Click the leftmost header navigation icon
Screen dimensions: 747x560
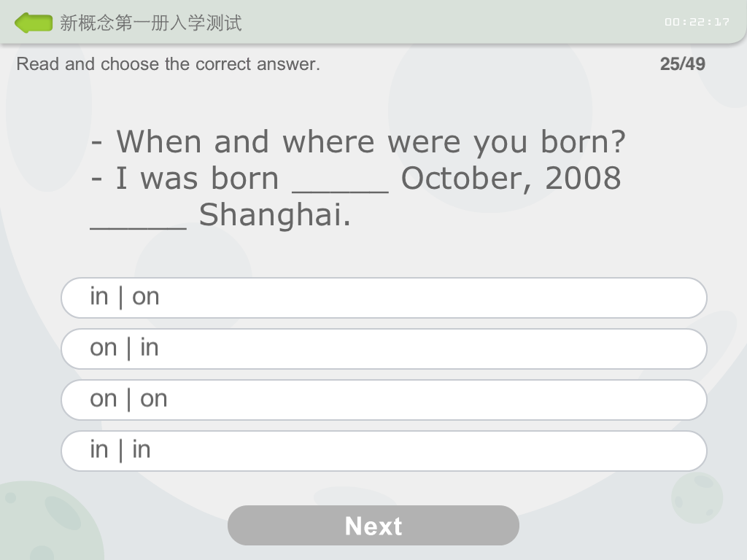pos(33,22)
